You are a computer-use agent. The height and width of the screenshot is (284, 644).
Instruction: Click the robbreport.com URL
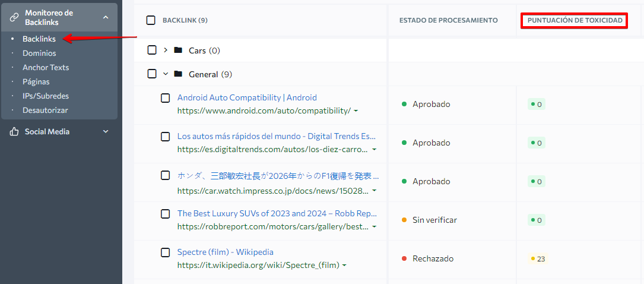coord(272,227)
